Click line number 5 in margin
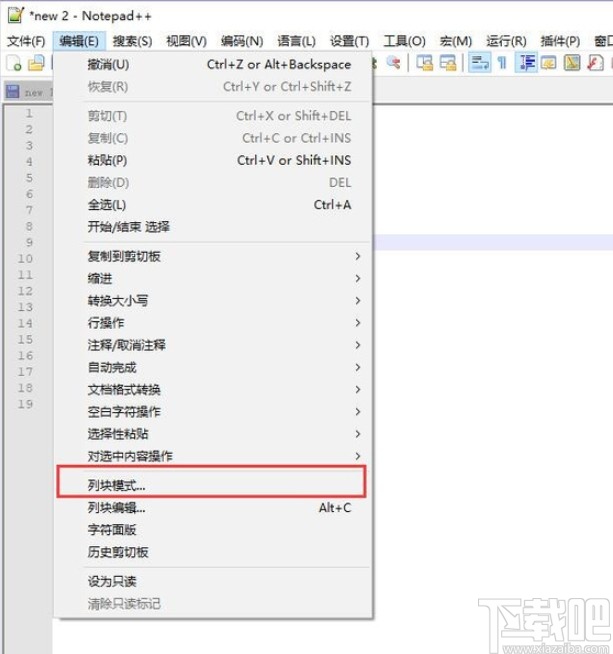 (x=29, y=178)
